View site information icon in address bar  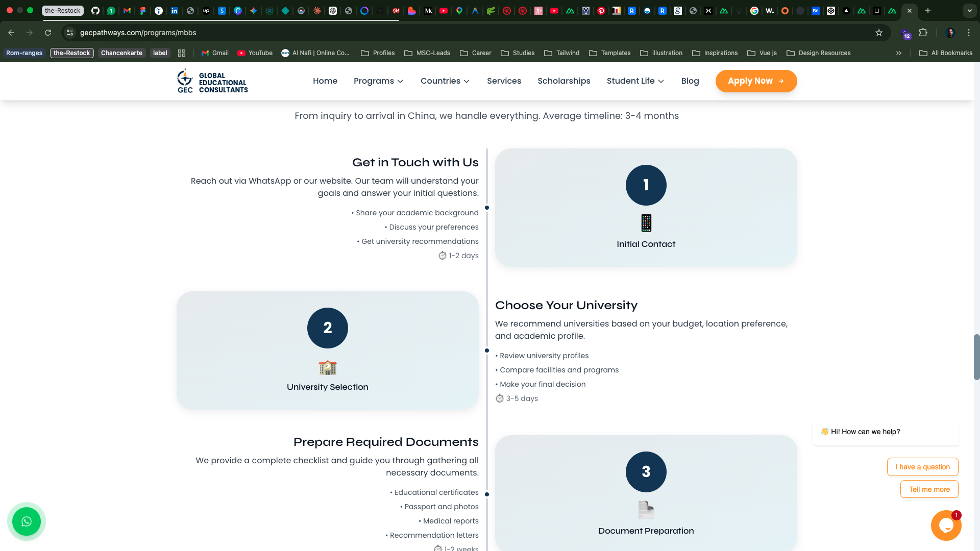pos(70,33)
